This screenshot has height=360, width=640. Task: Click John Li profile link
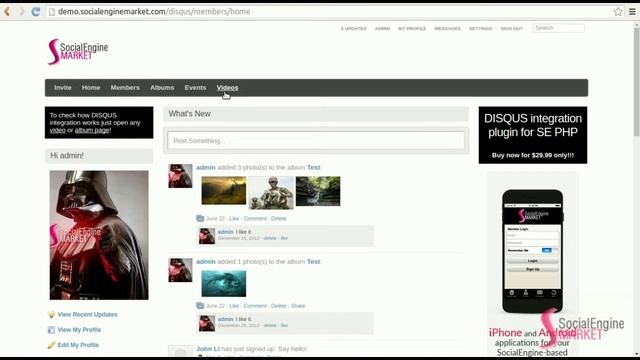(208, 349)
